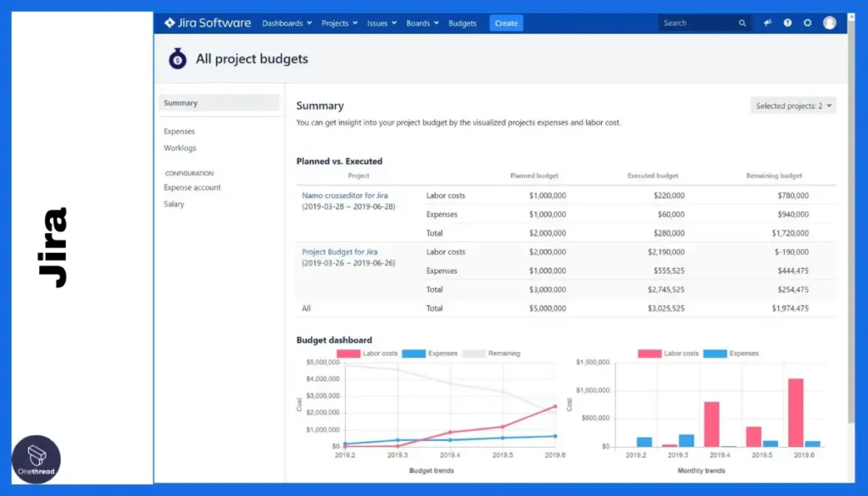Viewport: 868px width, 496px height.
Task: Toggle Labor costs legend in Monthly trends chart
Action: point(668,354)
